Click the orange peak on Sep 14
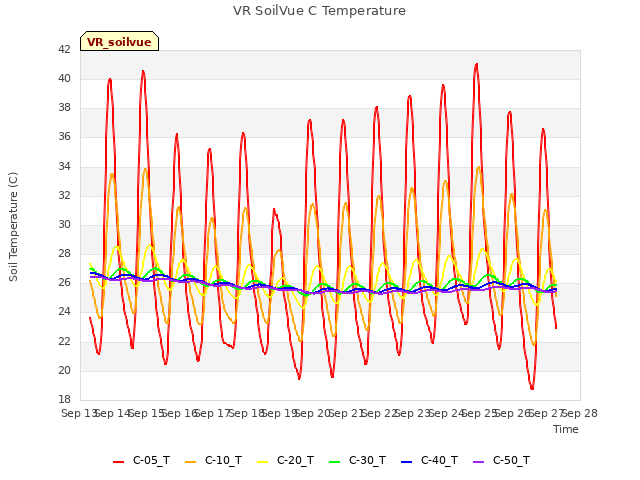 [x=112, y=174]
